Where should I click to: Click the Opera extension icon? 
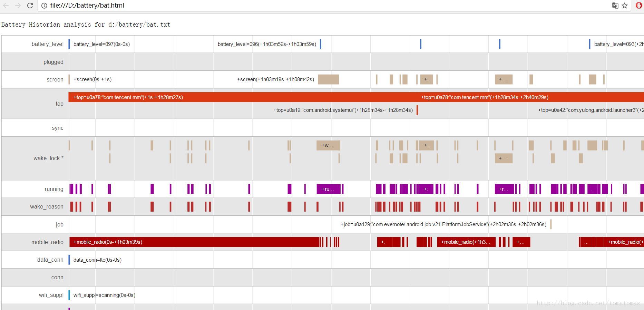[x=639, y=6]
